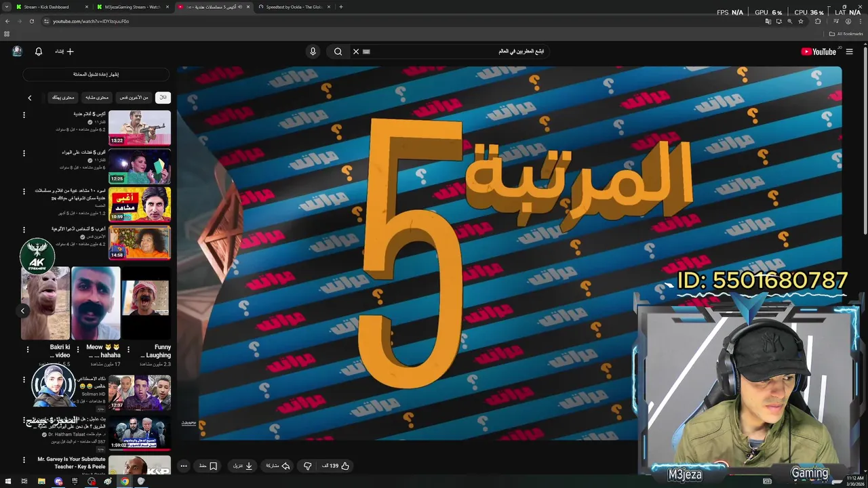Go to YouTube home via logo
868x488 pixels.
tap(818, 52)
